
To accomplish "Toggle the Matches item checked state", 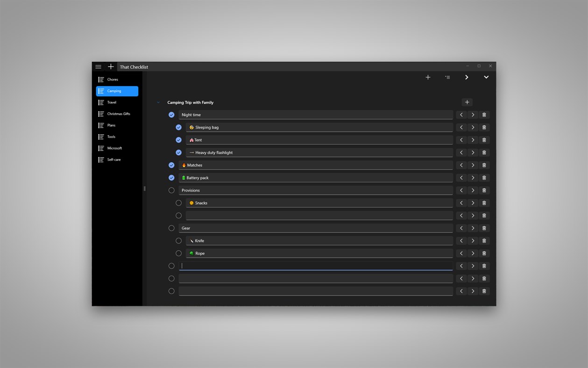I will pyautogui.click(x=171, y=165).
